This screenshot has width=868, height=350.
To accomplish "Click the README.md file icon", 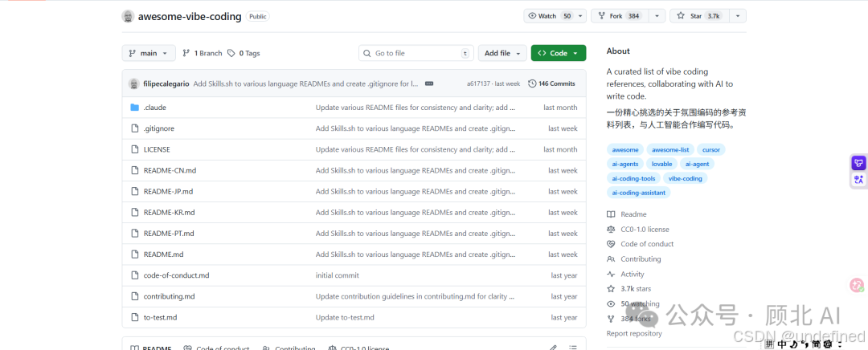I will tap(134, 254).
